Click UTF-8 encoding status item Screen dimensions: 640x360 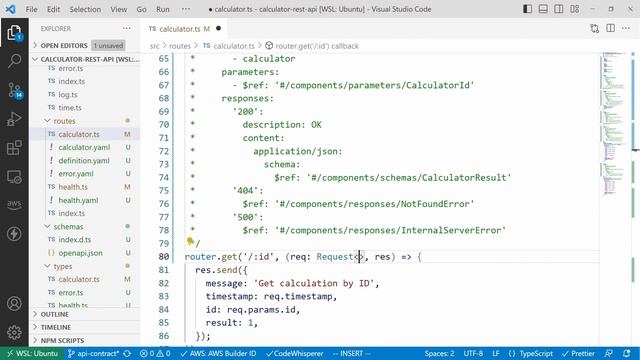473,353
